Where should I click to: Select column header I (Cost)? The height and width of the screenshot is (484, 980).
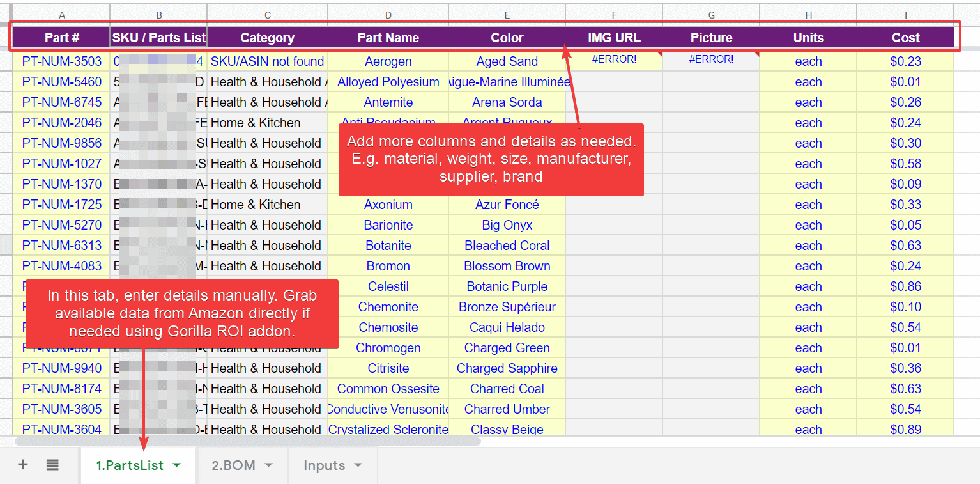tap(905, 13)
